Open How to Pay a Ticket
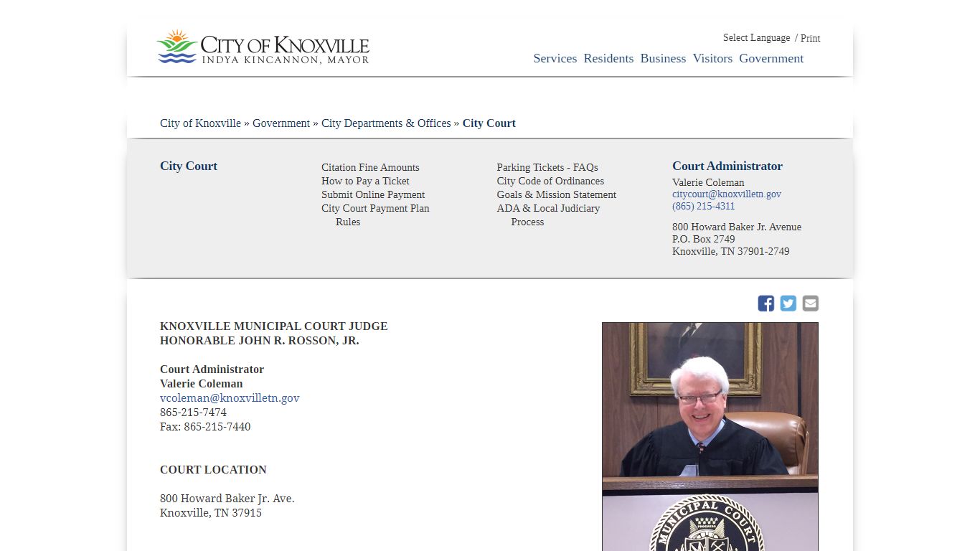The image size is (980, 551). [x=365, y=181]
